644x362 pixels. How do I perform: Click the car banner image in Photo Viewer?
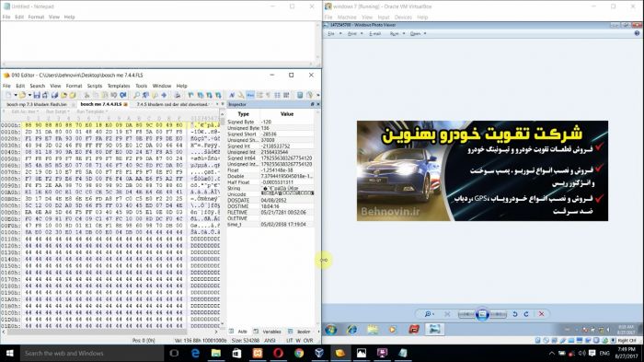coord(482,170)
